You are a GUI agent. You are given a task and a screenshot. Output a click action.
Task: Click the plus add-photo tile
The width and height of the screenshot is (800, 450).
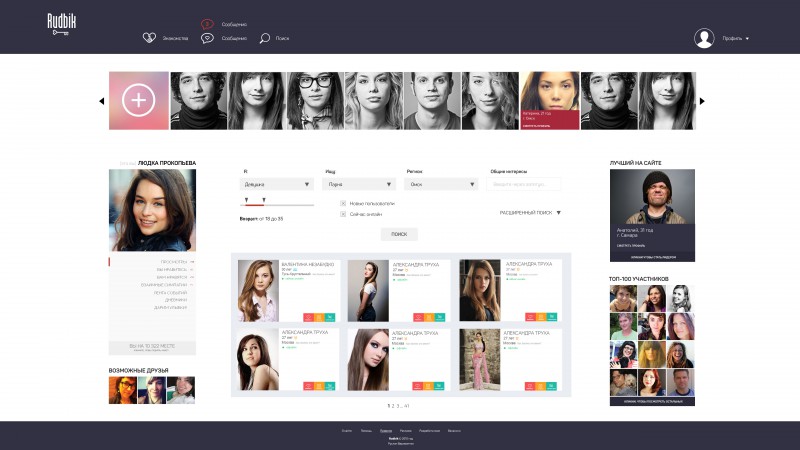(138, 101)
